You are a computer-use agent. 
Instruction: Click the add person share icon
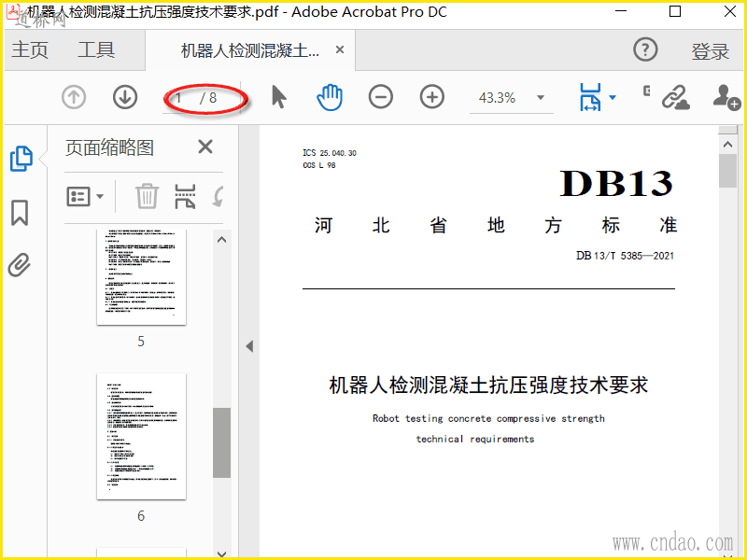726,98
